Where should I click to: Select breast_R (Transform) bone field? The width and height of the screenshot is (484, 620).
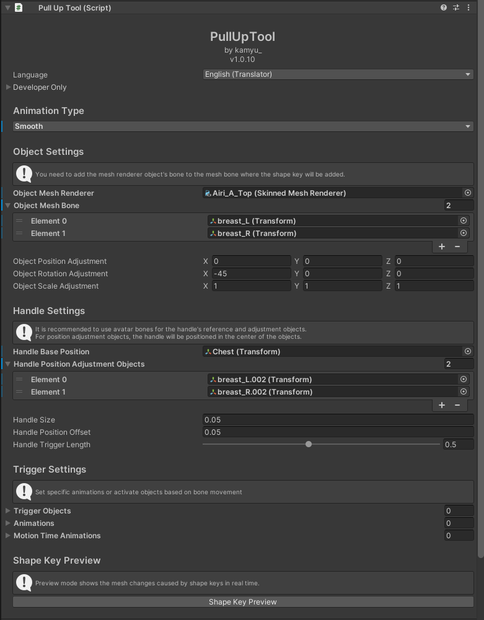[x=333, y=233]
